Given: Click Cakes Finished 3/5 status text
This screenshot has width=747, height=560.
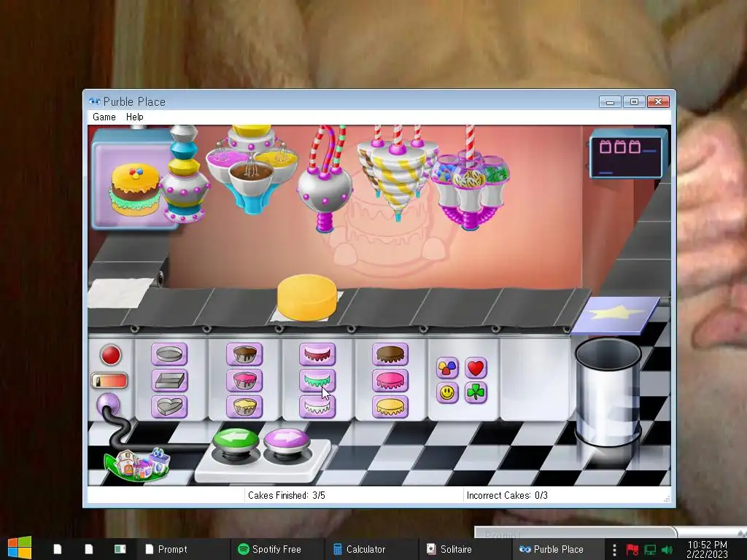Looking at the screenshot, I should tap(286, 495).
